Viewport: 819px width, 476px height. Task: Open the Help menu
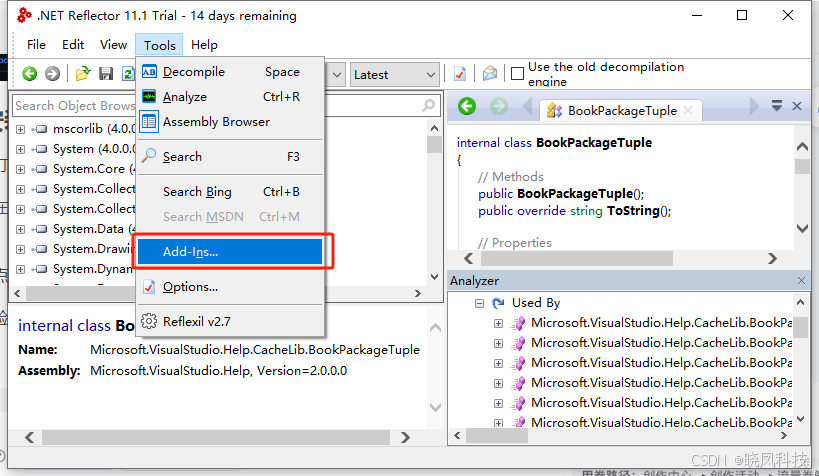tap(204, 44)
